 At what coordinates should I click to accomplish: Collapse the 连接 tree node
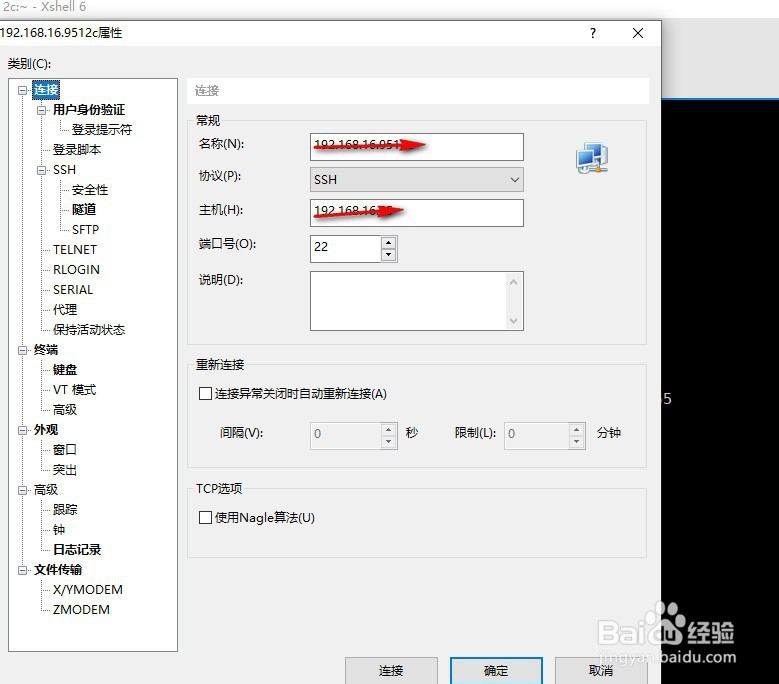(22, 90)
